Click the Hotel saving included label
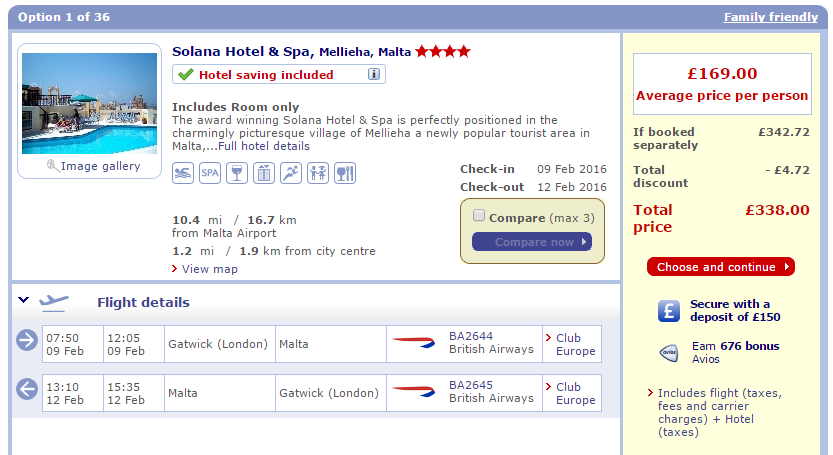Screen dimensions: 833x455 266,75
